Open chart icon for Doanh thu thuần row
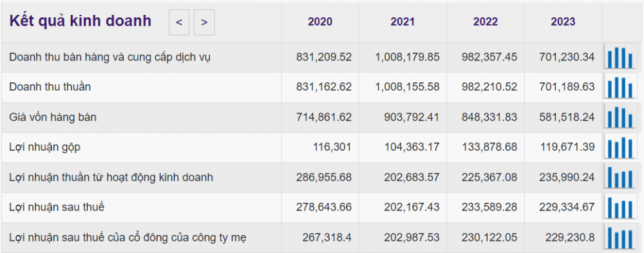The height and width of the screenshot is (253, 644). coord(620,87)
